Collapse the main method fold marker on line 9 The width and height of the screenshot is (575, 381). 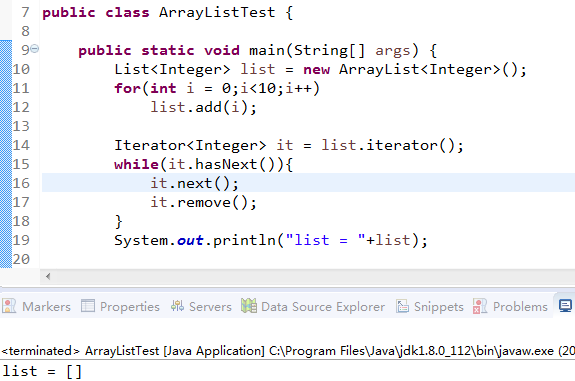coord(35,48)
